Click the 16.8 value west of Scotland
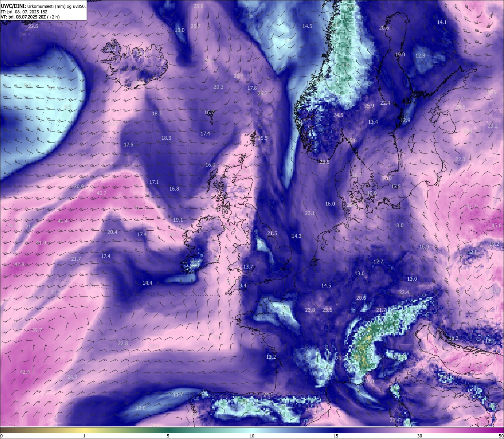Viewport: 504px width, 439px height. (x=174, y=189)
